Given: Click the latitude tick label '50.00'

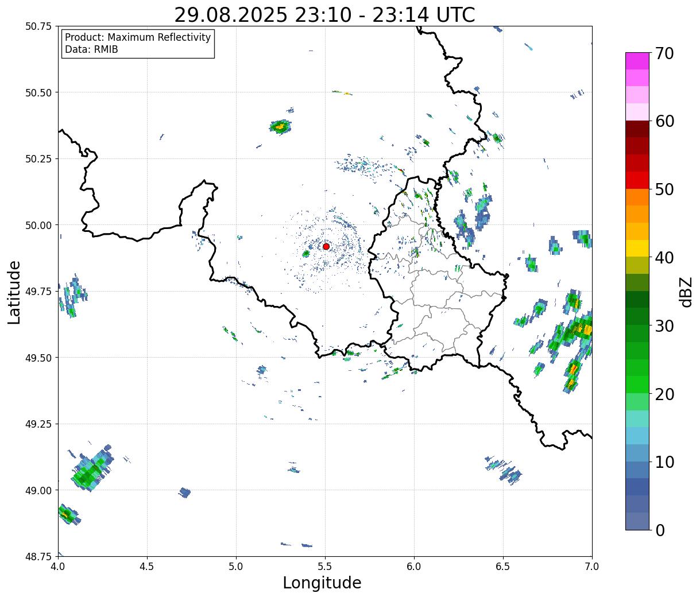Looking at the screenshot, I should coord(38,225).
